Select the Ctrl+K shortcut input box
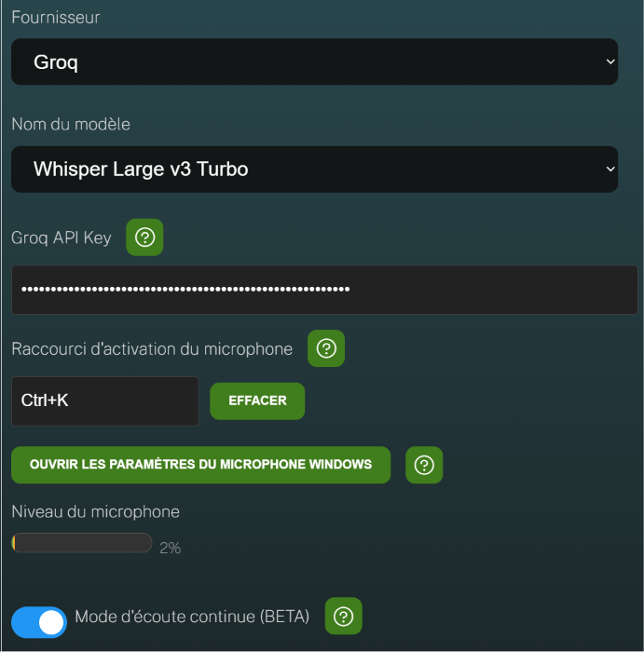 coord(104,401)
